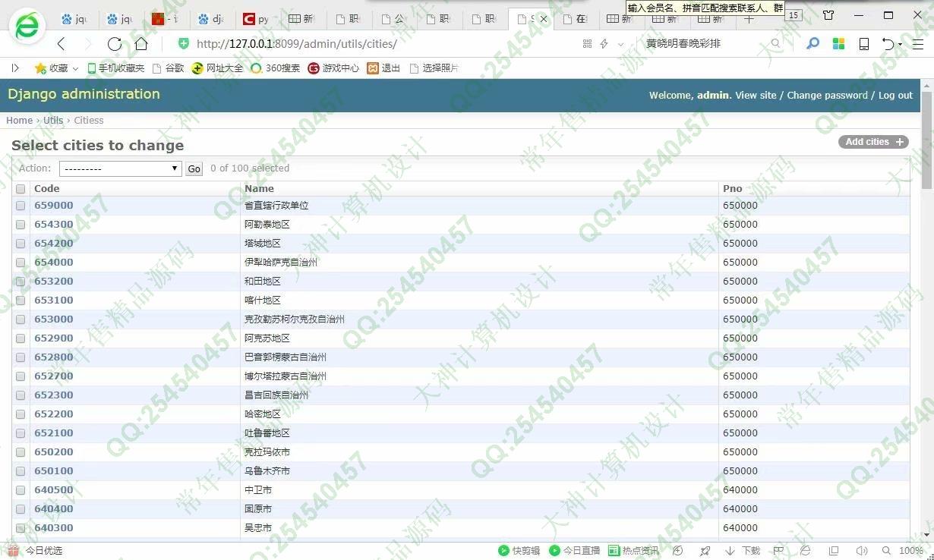The height and width of the screenshot is (560, 934).
Task: Check the box for row 650100
Action: pyautogui.click(x=21, y=471)
